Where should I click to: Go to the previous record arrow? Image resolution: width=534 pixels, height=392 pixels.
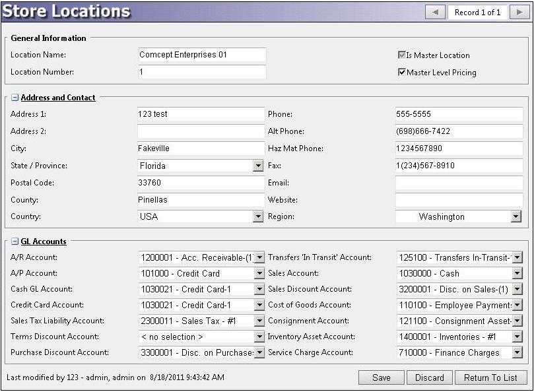(434, 12)
